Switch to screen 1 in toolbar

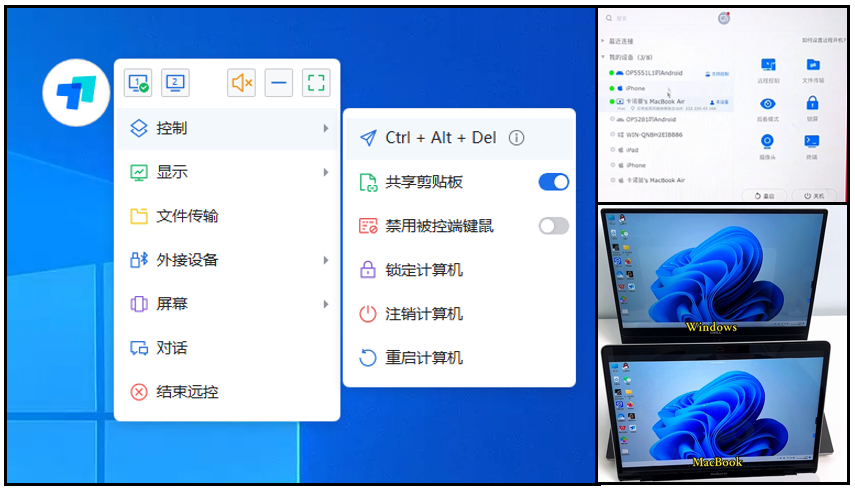coord(138,83)
